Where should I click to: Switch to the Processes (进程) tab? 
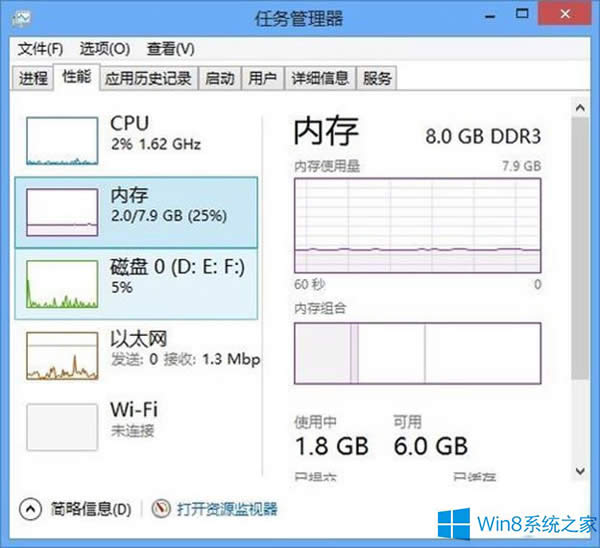tap(33, 78)
